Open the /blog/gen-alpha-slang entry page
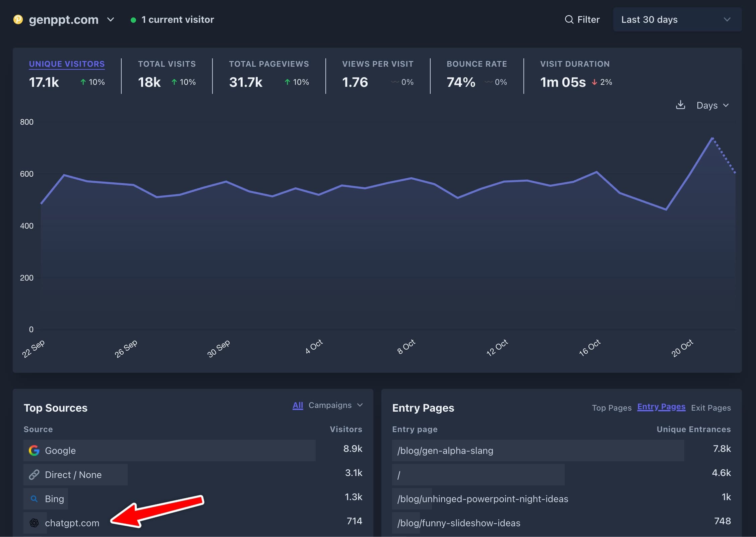 (x=445, y=451)
